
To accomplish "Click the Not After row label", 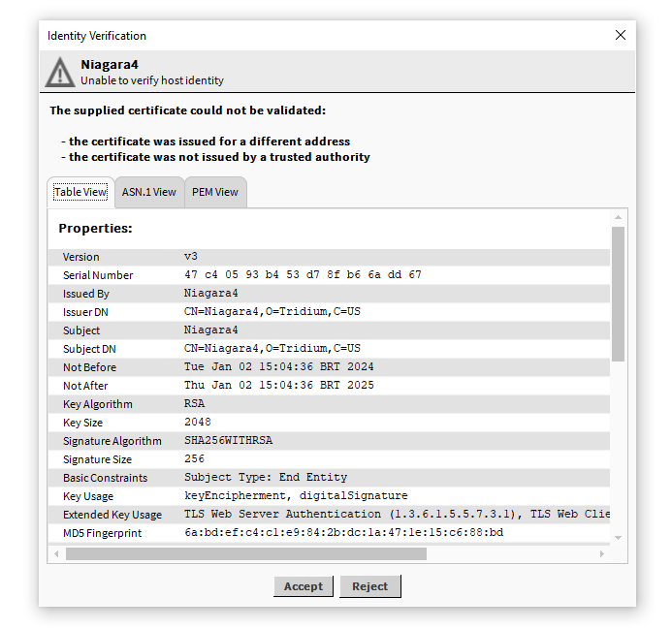I will pyautogui.click(x=85, y=386).
